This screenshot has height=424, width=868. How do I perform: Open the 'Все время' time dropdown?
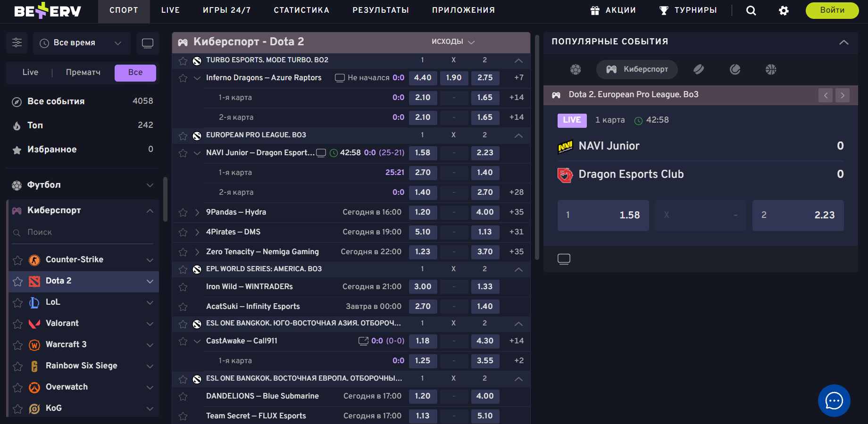(81, 43)
